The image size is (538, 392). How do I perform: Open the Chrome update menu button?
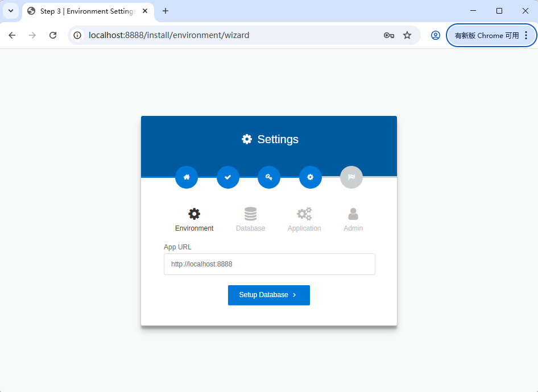(x=491, y=35)
